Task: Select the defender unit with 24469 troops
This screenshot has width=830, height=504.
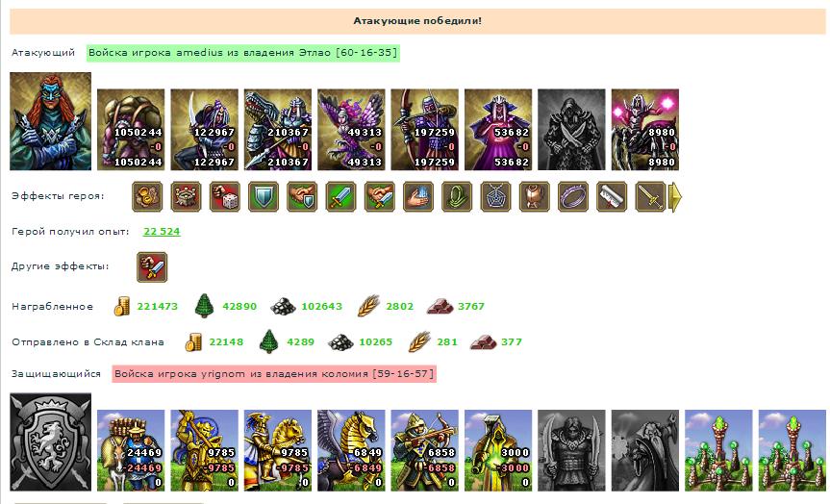Action: click(x=131, y=450)
